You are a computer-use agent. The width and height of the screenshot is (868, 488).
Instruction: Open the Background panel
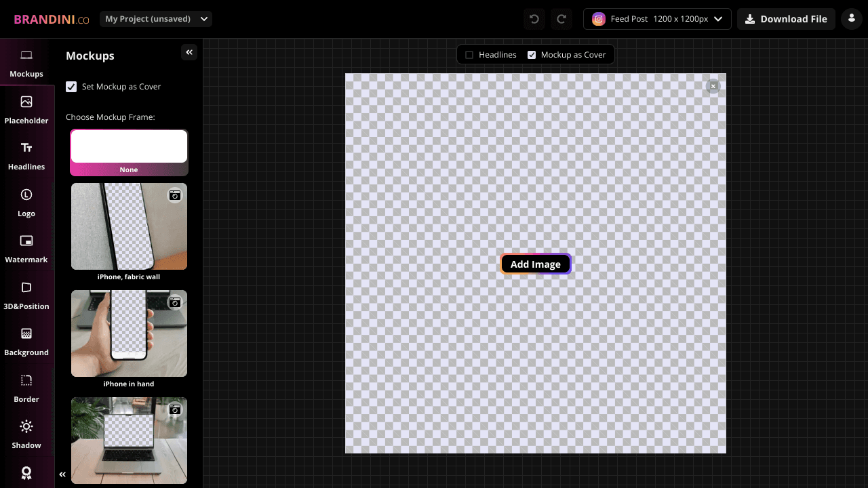click(x=26, y=340)
